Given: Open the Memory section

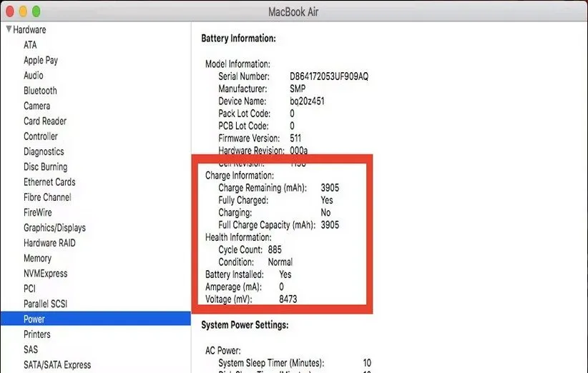Looking at the screenshot, I should point(37,258).
